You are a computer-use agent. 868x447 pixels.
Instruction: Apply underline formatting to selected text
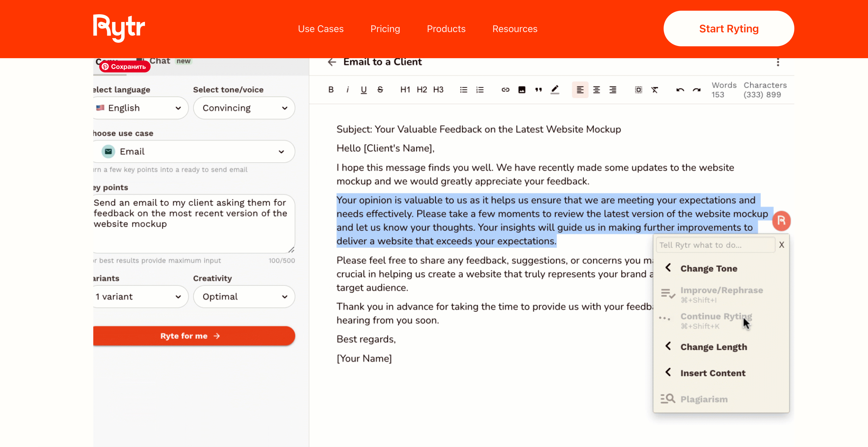(364, 90)
